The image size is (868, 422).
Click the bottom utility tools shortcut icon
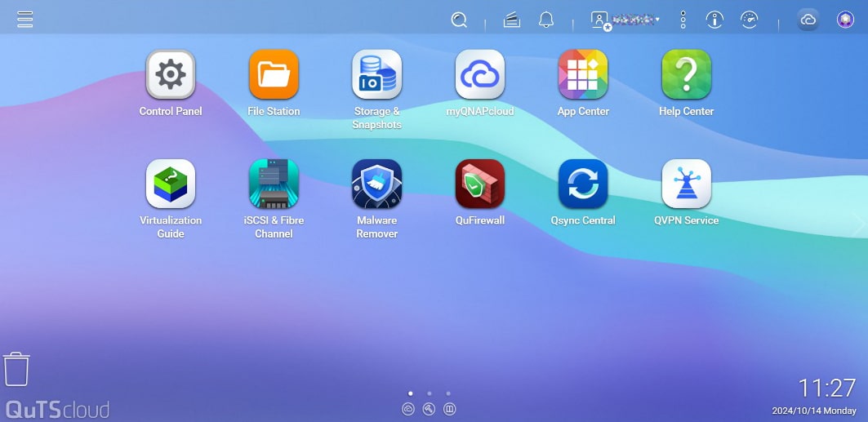pyautogui.click(x=429, y=409)
